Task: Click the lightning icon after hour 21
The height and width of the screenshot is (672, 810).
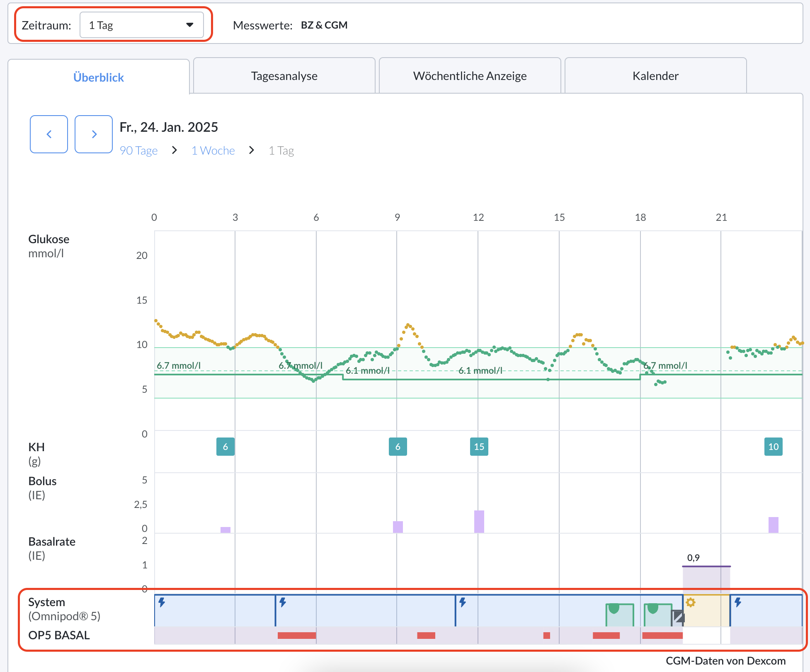Action: tap(738, 602)
